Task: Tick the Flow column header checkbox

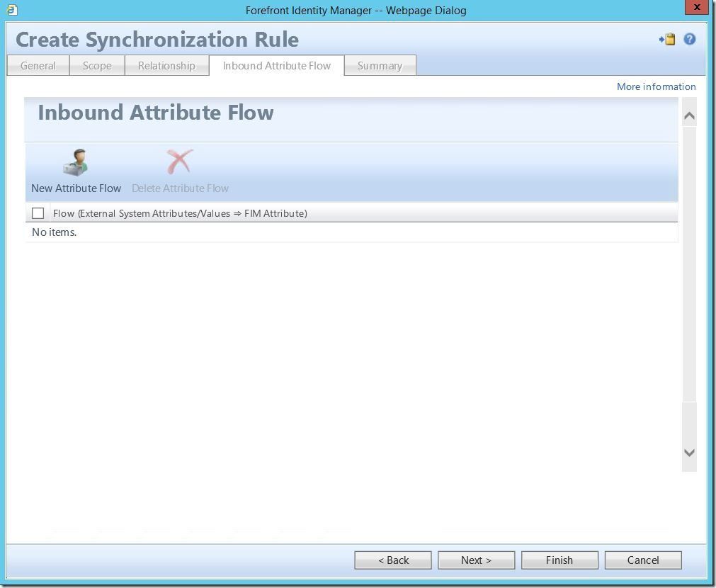Action: 38,213
